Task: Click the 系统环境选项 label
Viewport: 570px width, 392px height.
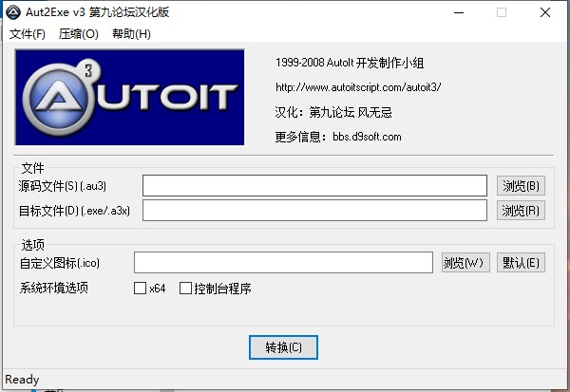Action: [x=54, y=289]
